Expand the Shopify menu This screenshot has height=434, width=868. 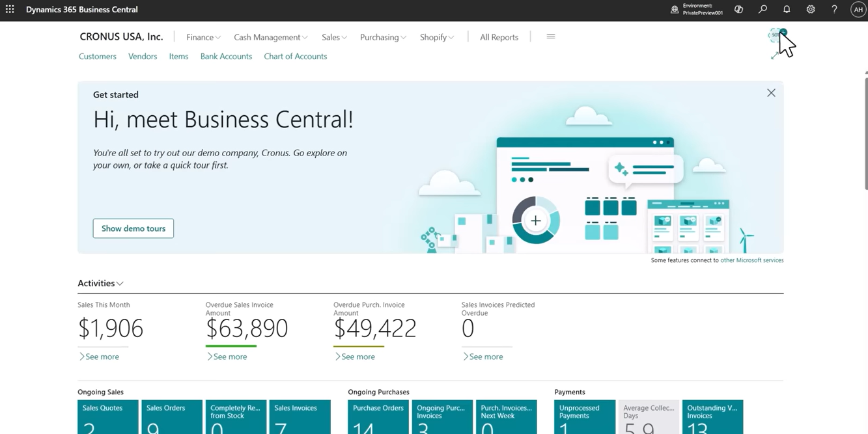click(x=437, y=37)
